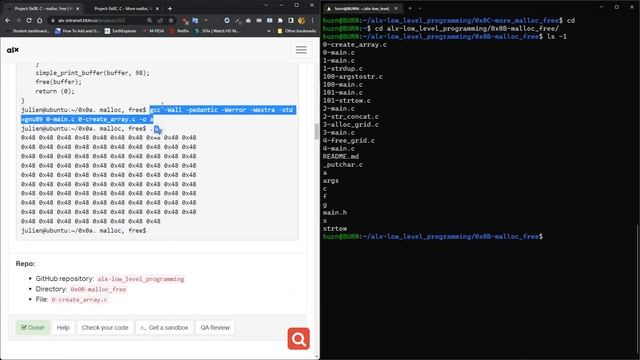Click 'README.md' in terminal listing
Viewport: 640px width, 360px height.
click(341, 156)
